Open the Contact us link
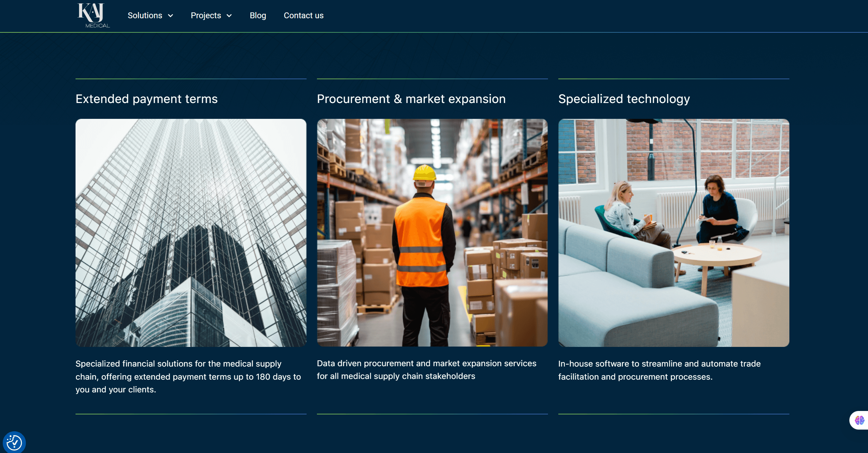868x453 pixels. click(303, 16)
